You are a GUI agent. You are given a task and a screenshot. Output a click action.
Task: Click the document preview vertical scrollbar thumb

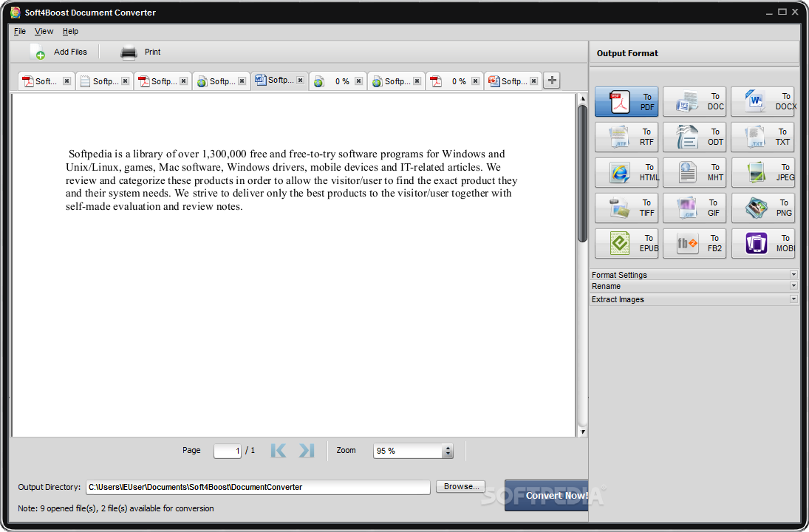click(582, 173)
